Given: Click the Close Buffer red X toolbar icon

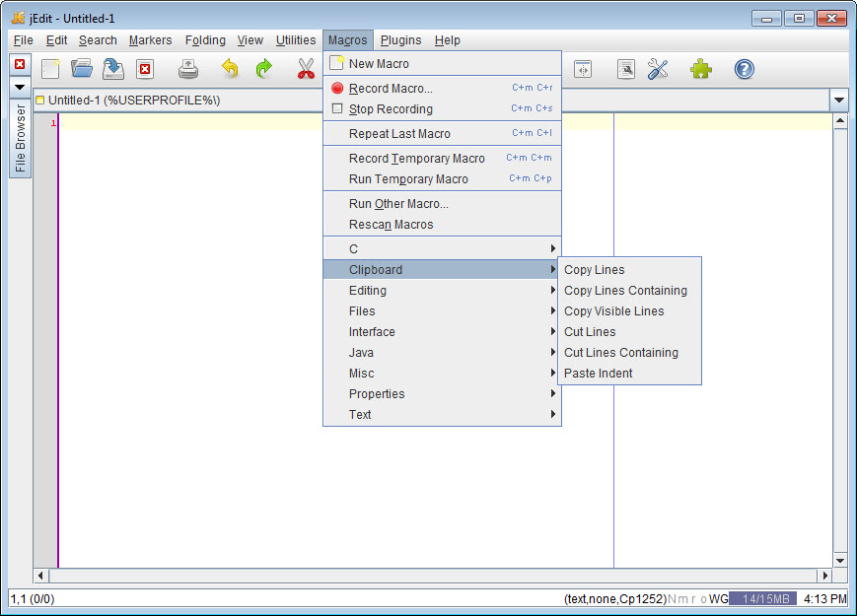Looking at the screenshot, I should coord(145,69).
